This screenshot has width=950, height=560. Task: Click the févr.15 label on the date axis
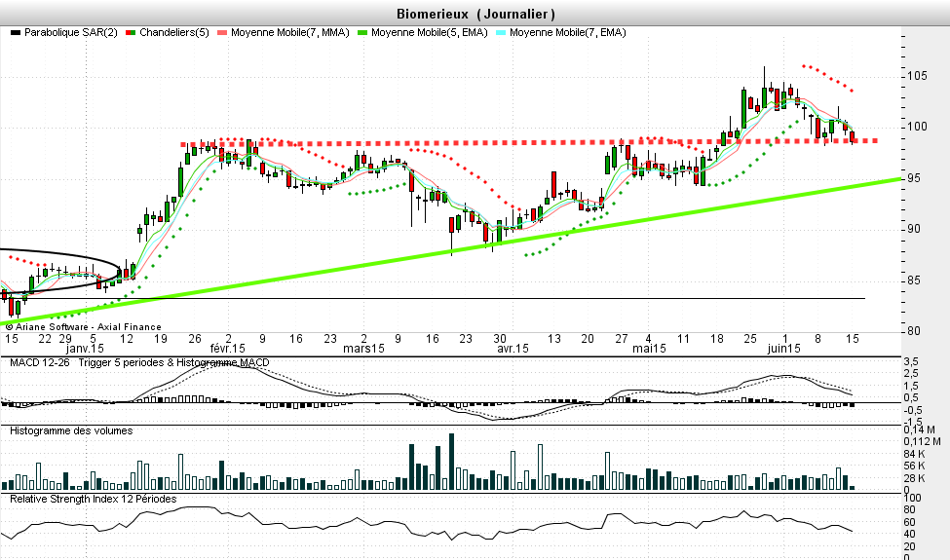tap(226, 349)
